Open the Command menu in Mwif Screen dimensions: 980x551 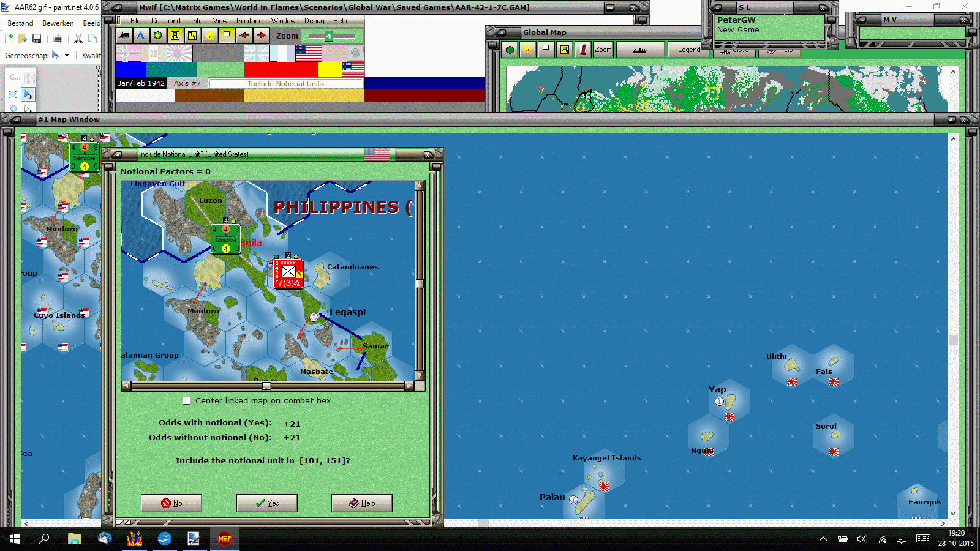point(165,21)
